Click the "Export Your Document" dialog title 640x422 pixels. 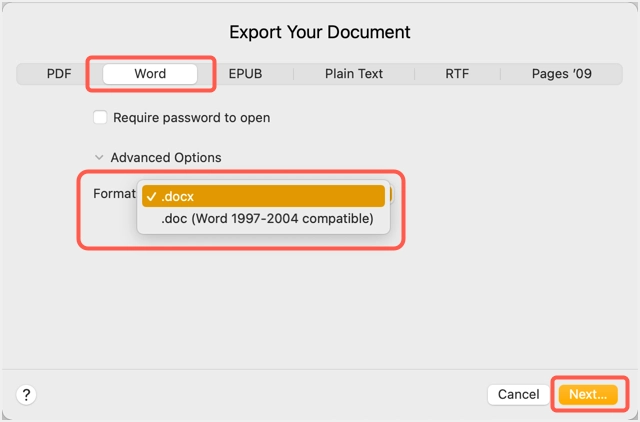point(320,32)
